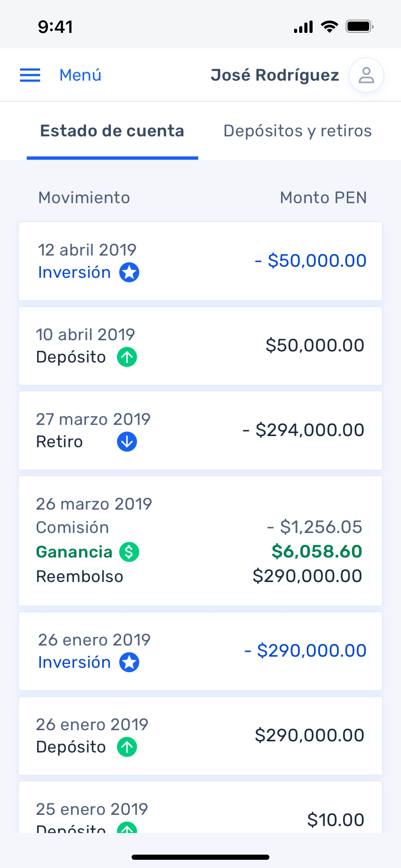Viewport: 401px width, 868px height.
Task: Tap the green dollar Ganancia icon
Action: click(129, 552)
